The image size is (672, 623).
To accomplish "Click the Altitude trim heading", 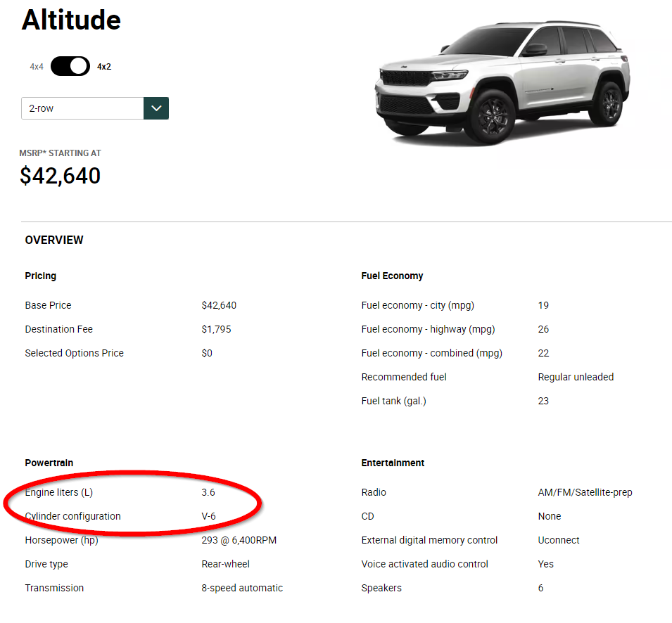I will (x=71, y=20).
